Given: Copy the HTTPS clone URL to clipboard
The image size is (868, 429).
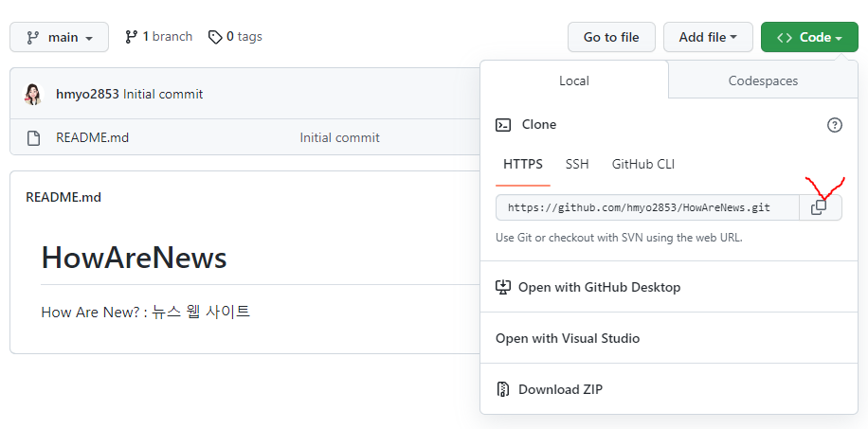Looking at the screenshot, I should click(x=821, y=207).
